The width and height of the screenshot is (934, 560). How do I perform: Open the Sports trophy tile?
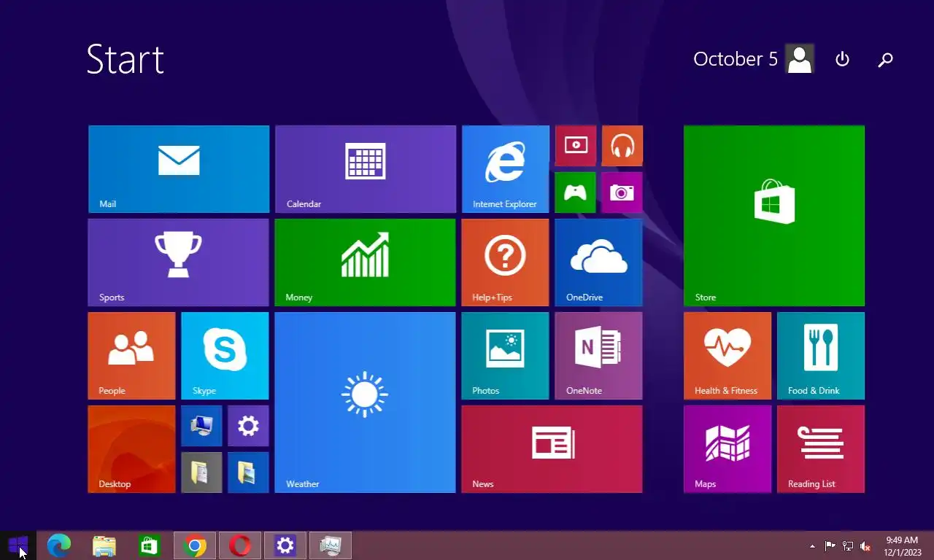tap(179, 262)
